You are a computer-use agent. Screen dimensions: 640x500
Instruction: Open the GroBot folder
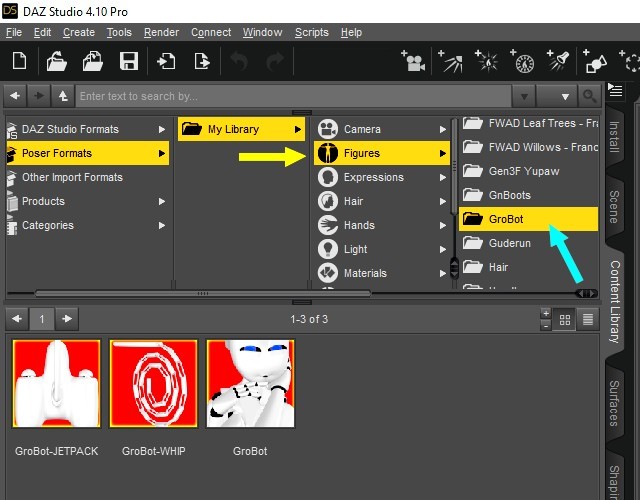pyautogui.click(x=529, y=219)
